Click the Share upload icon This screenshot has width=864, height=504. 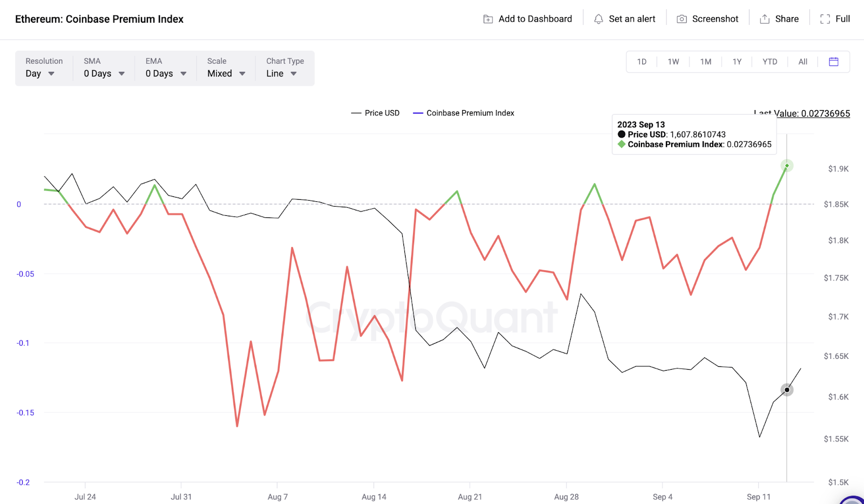[765, 19]
